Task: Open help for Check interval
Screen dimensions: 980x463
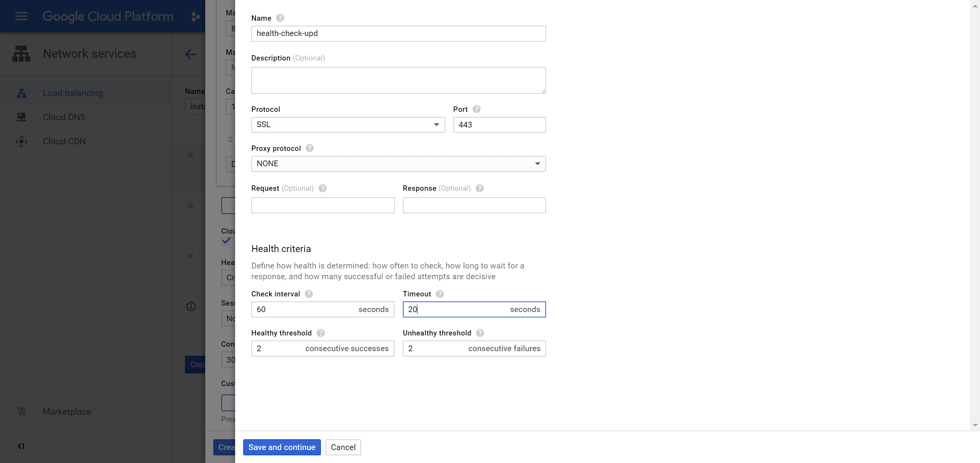Action: (309, 294)
